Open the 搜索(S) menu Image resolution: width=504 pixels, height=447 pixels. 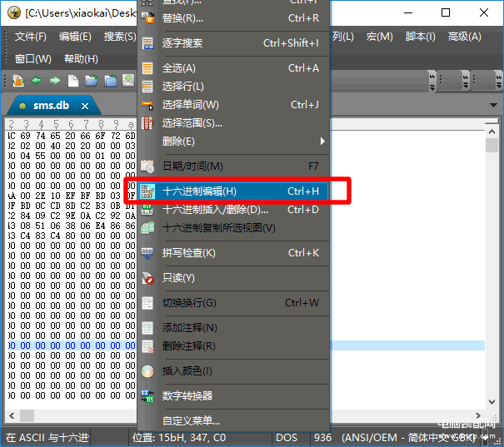[x=120, y=37]
